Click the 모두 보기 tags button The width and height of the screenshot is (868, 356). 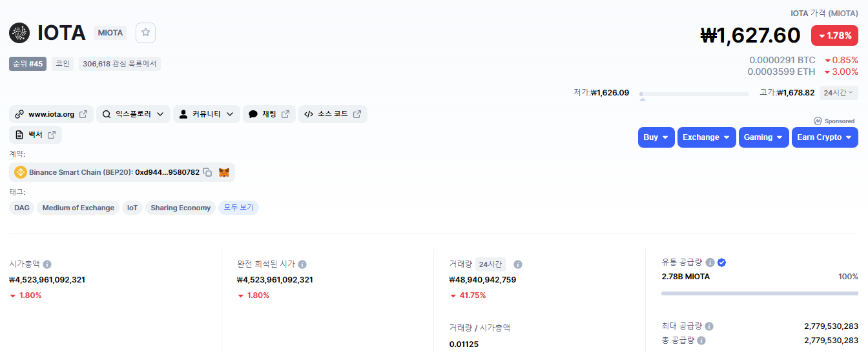[x=238, y=208]
